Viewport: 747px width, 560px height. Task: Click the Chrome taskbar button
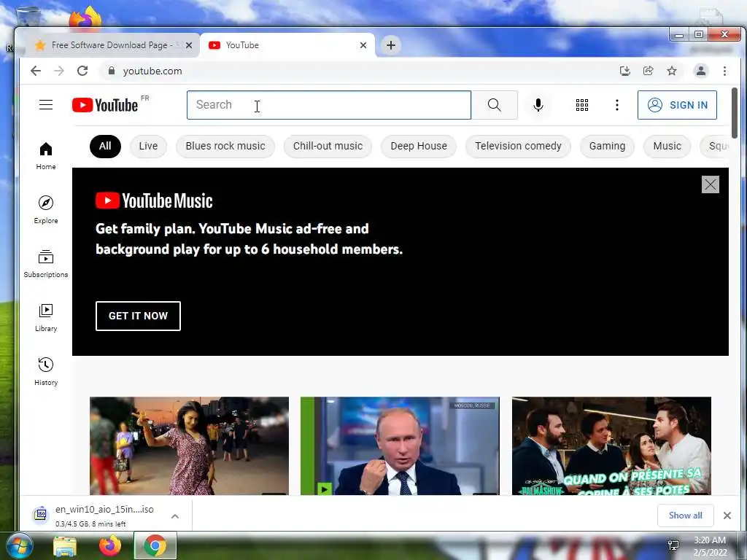(155, 545)
